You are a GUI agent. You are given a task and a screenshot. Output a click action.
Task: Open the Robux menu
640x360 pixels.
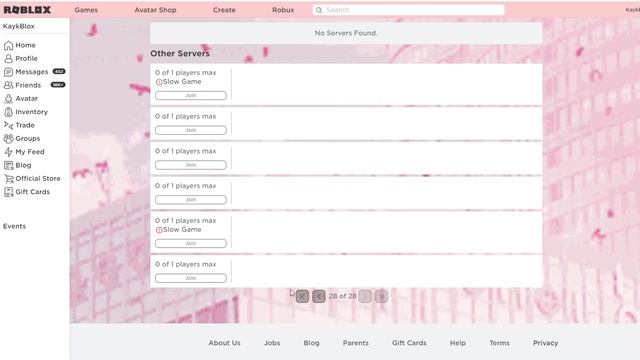(283, 10)
